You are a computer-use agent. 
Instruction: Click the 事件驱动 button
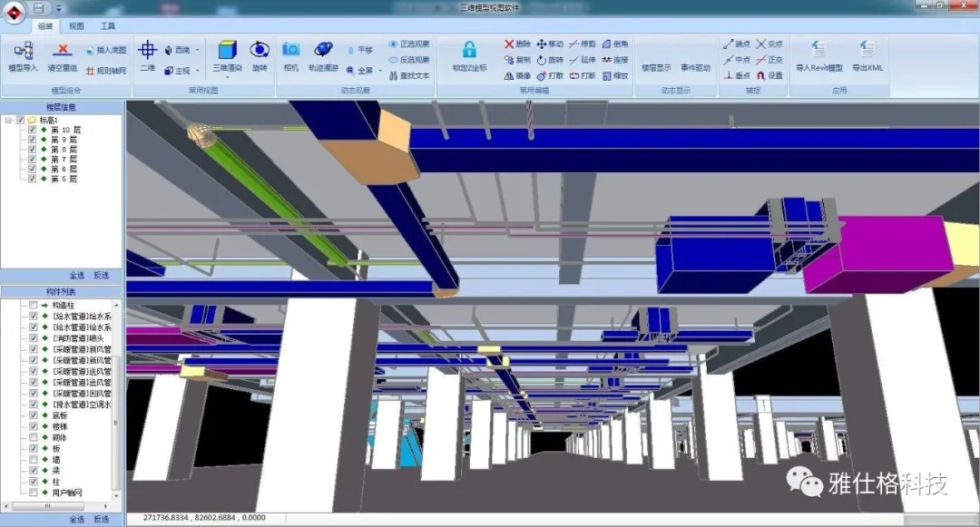coord(696,67)
